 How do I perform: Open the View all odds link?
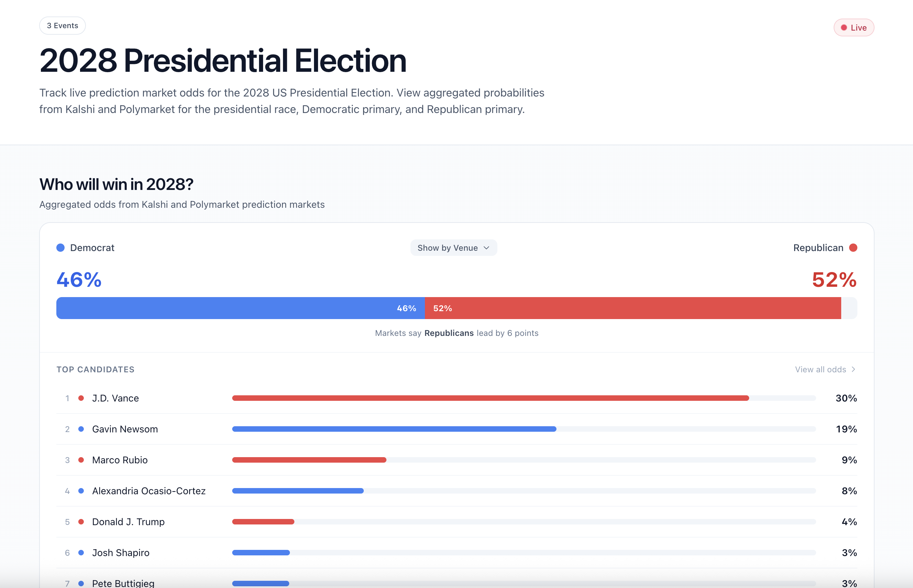[x=820, y=369]
